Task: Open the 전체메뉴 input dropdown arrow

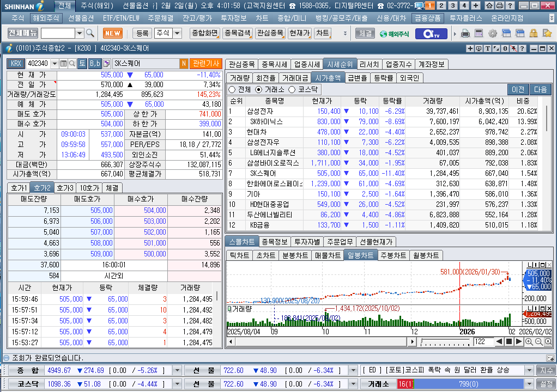Action: click(80, 33)
